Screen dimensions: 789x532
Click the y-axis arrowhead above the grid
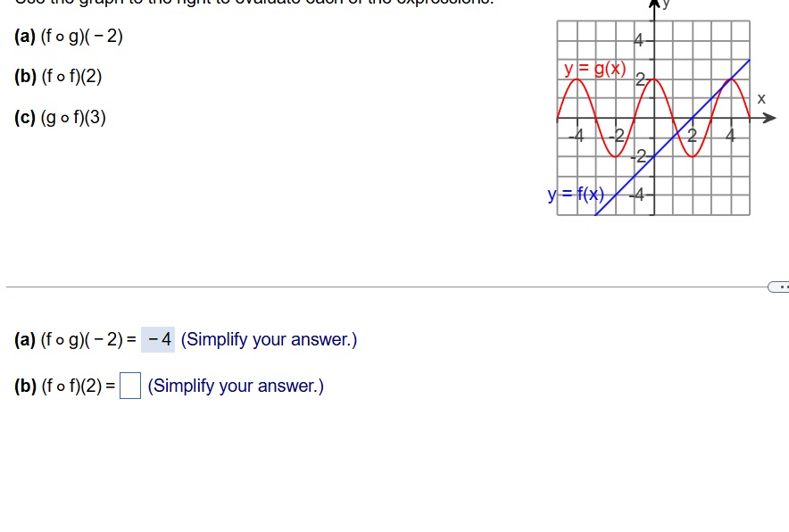654,4
